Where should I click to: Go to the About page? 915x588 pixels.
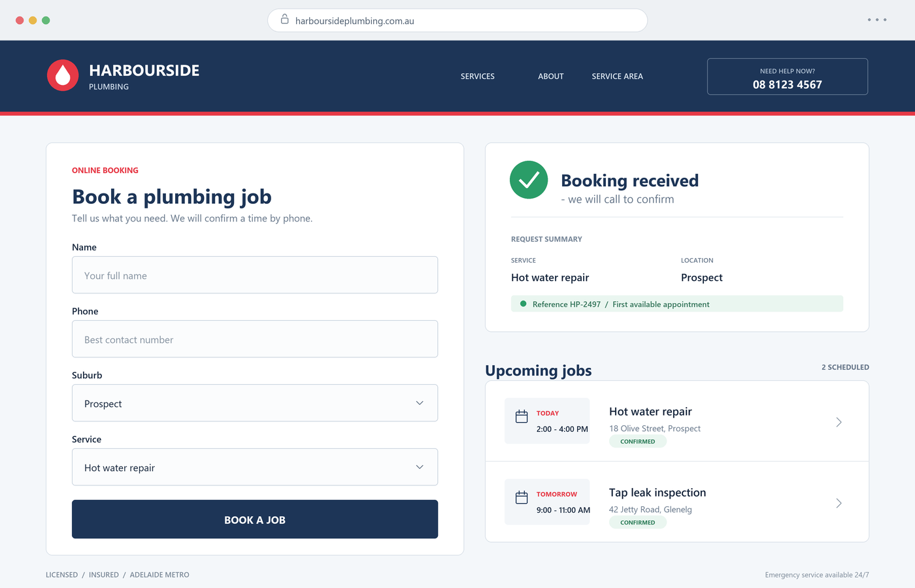tap(551, 76)
